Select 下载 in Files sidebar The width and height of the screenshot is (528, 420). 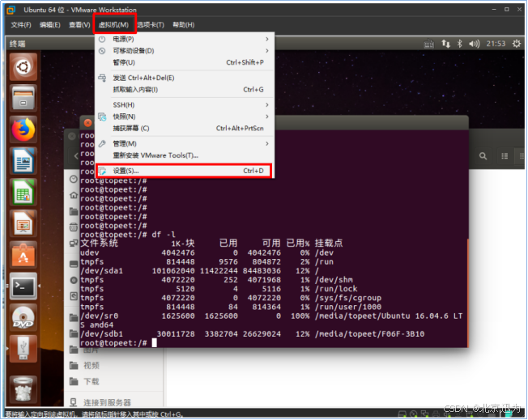click(92, 382)
